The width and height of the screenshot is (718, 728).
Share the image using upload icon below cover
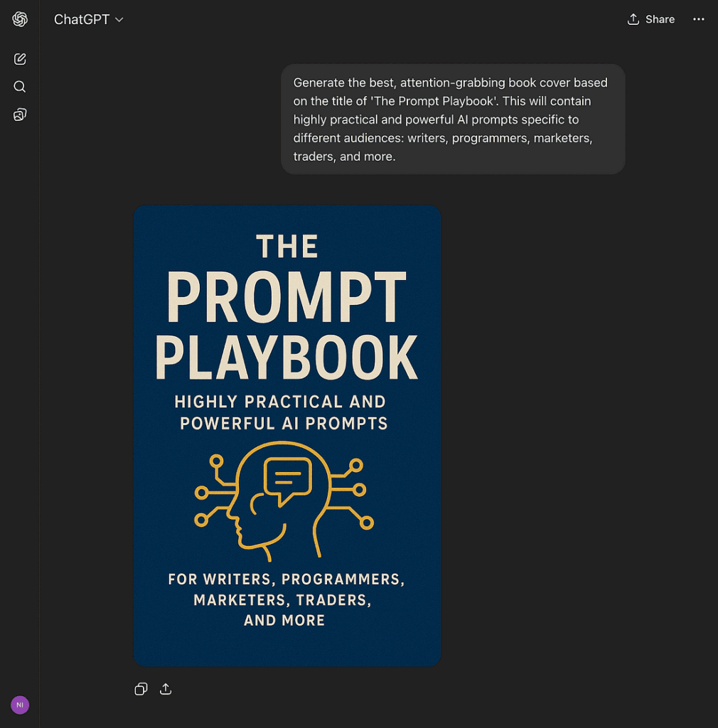click(x=166, y=689)
